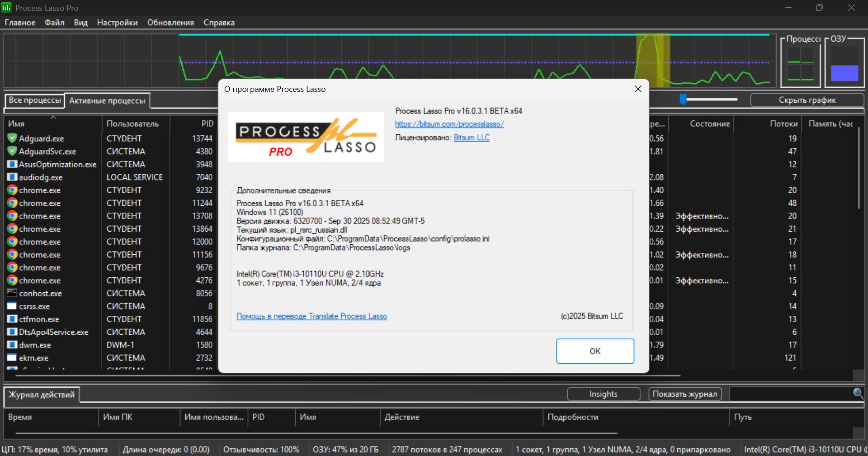Sort by Потоки column header
Image resolution: width=868 pixels, height=456 pixels.
click(x=783, y=123)
